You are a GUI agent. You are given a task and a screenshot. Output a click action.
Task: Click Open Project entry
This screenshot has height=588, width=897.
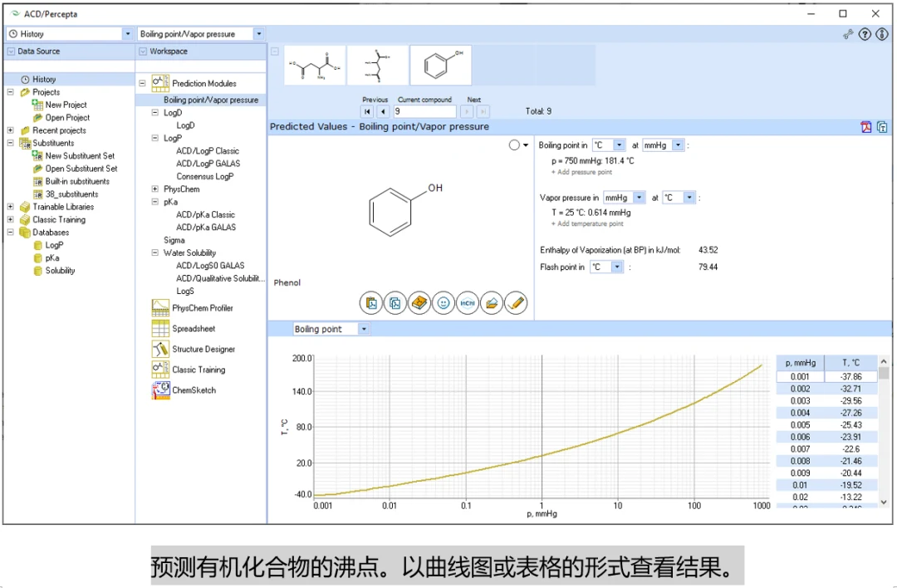67,118
